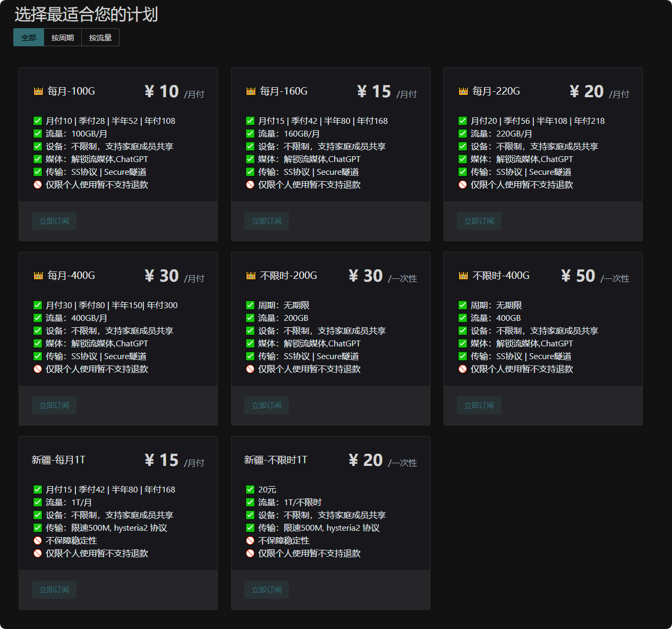
Task: Click green checkmark next to 流量: 100GB/月
Action: click(38, 134)
